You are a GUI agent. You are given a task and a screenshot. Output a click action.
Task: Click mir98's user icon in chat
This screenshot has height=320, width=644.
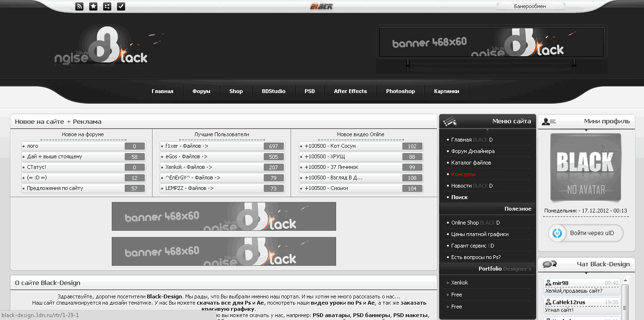[x=548, y=283]
